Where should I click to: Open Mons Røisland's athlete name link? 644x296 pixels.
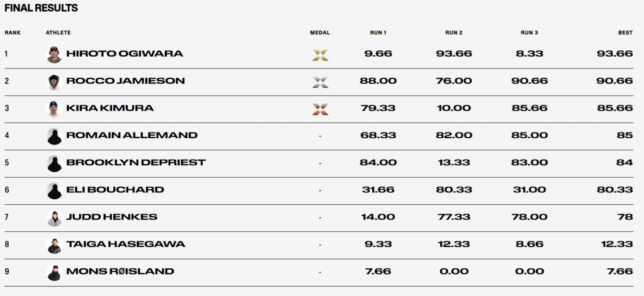120,271
